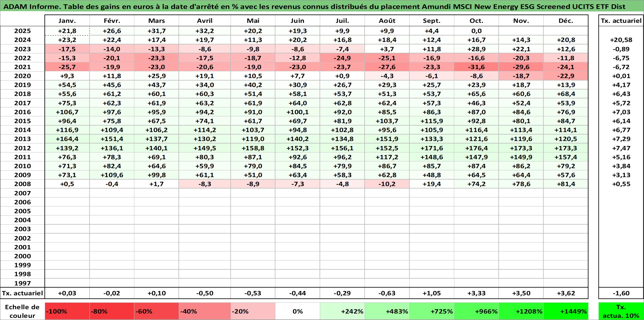
Task: Click the Tx. actuariel column header
Action: click(621, 21)
